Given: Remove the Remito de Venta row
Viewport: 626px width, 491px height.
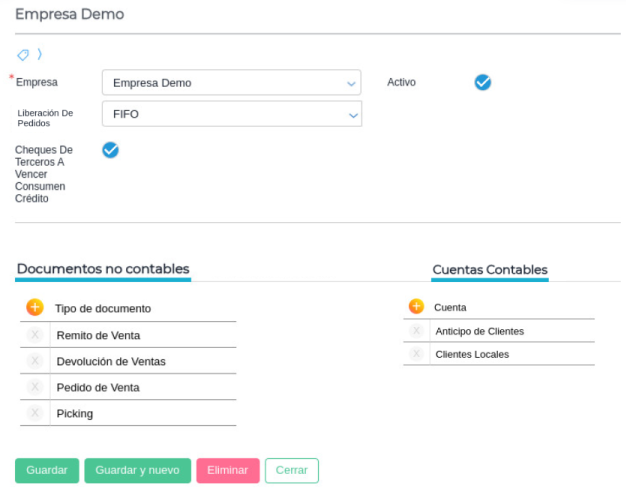Looking at the screenshot, I should [x=35, y=335].
